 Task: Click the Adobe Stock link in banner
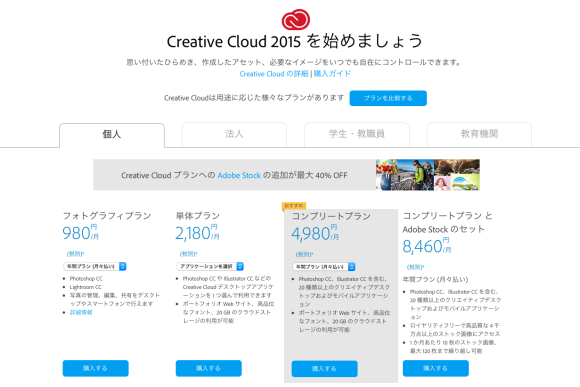[239, 175]
